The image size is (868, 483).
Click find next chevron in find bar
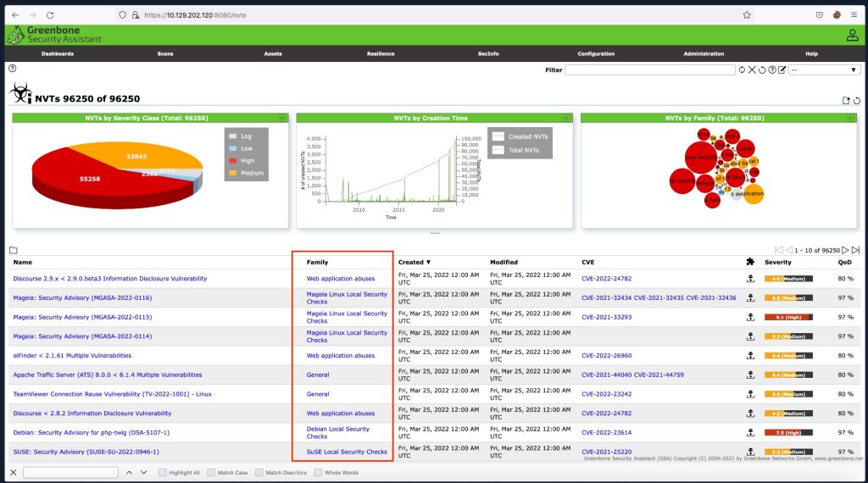click(x=143, y=473)
